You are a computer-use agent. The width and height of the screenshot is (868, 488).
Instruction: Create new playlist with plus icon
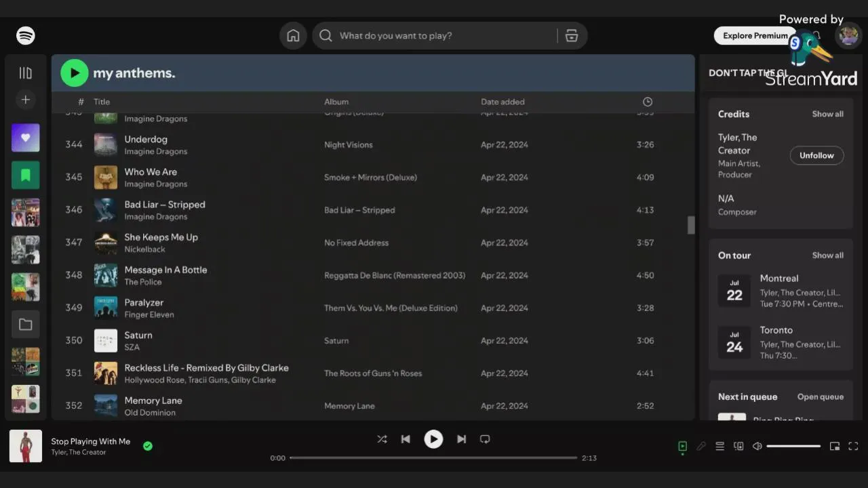tap(26, 100)
